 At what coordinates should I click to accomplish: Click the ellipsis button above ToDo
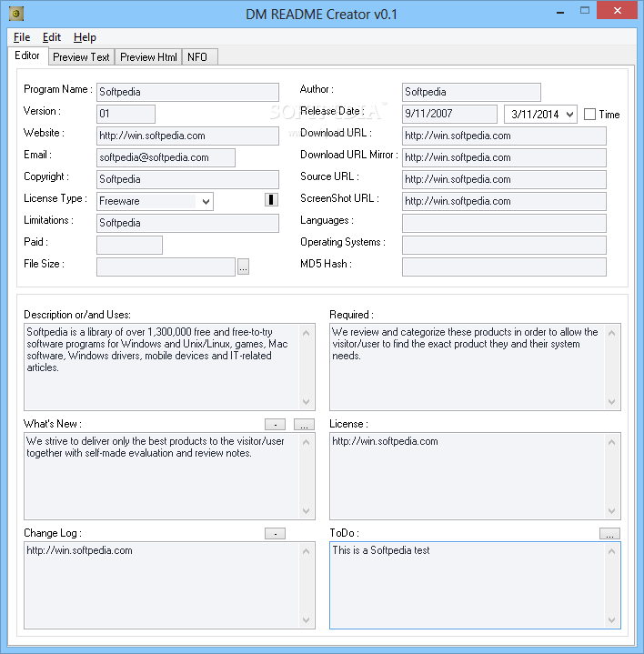click(609, 534)
